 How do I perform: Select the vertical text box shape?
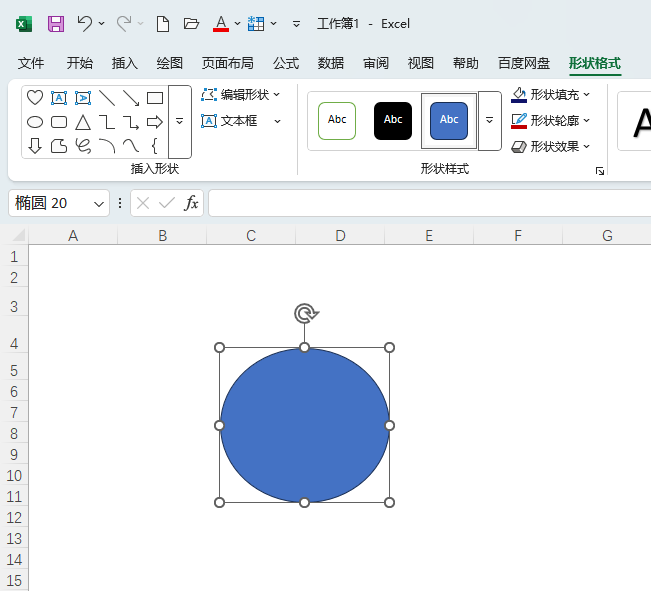click(x=83, y=98)
